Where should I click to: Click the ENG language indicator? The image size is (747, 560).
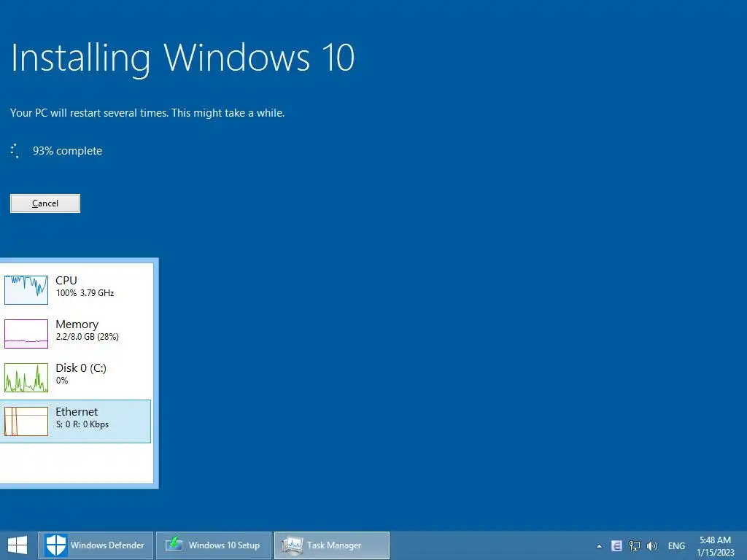pos(676,545)
